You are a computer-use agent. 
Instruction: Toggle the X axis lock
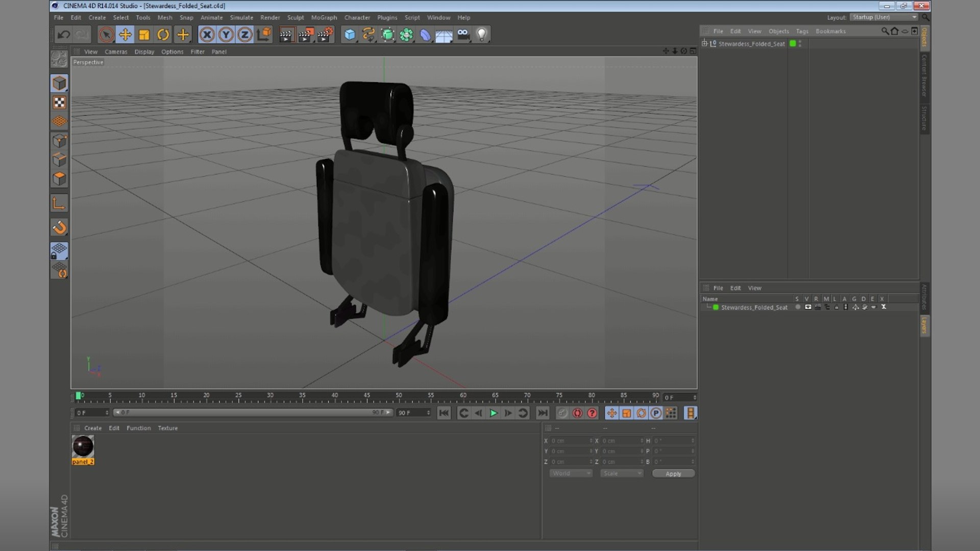[207, 35]
